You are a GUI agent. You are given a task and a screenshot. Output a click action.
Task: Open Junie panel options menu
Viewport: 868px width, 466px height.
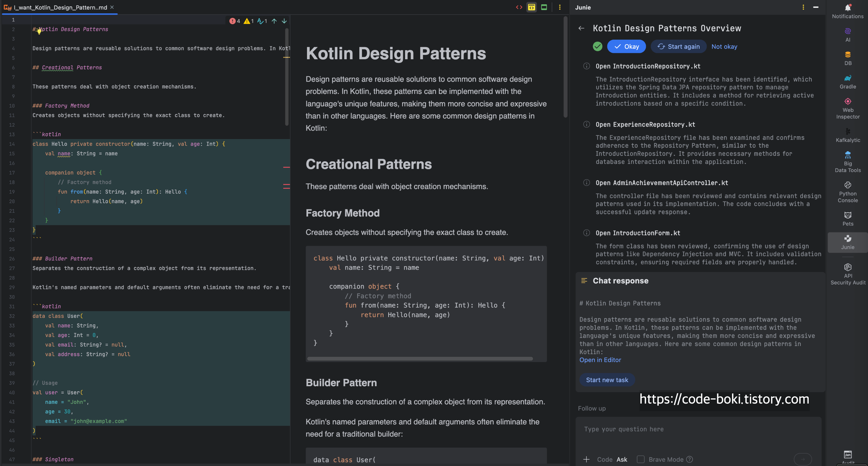pyautogui.click(x=803, y=7)
